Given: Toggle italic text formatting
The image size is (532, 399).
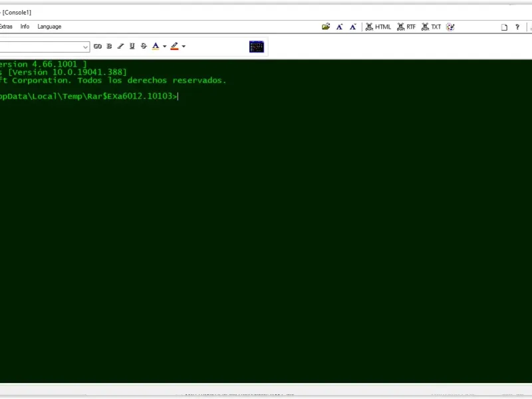Looking at the screenshot, I should tap(120, 46).
